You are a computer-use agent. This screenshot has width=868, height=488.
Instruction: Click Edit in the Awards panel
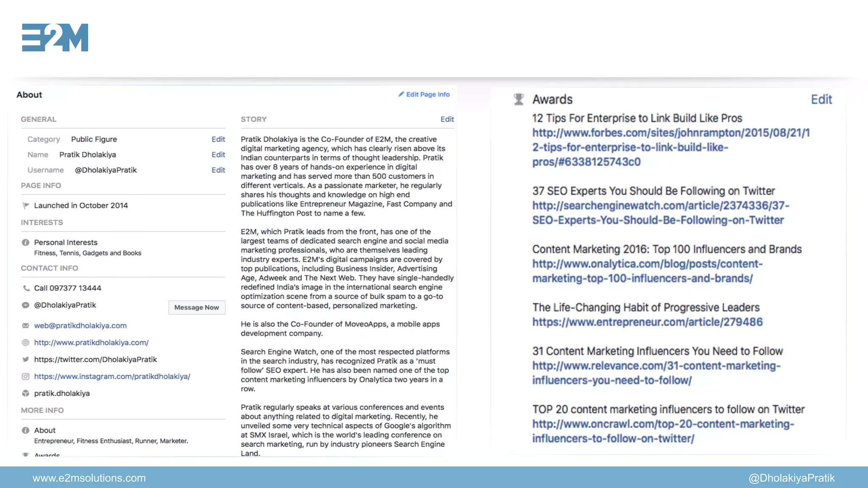pyautogui.click(x=821, y=100)
